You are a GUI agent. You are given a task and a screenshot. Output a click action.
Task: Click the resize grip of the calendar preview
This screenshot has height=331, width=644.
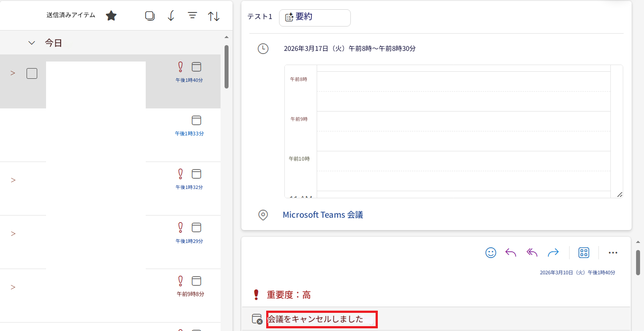(620, 194)
